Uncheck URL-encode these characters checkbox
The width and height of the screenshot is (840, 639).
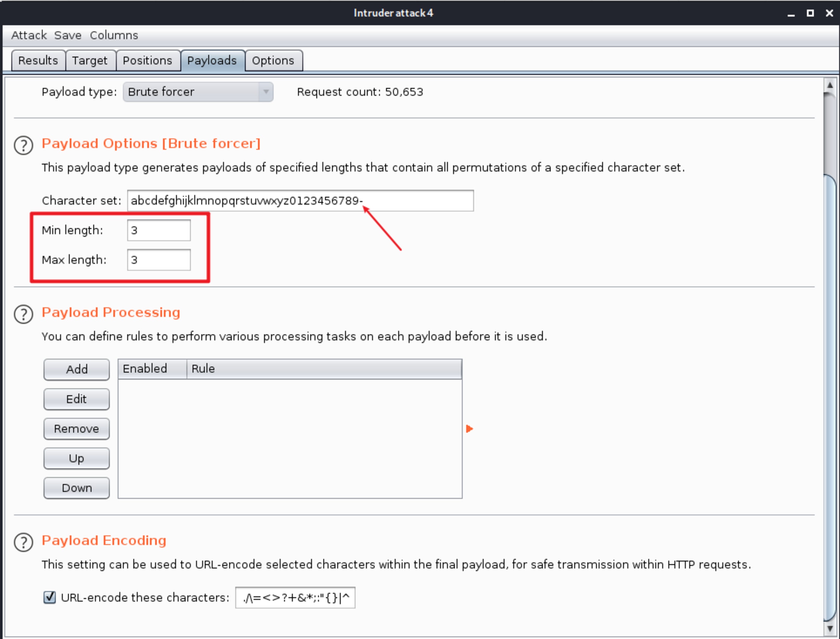(x=49, y=597)
